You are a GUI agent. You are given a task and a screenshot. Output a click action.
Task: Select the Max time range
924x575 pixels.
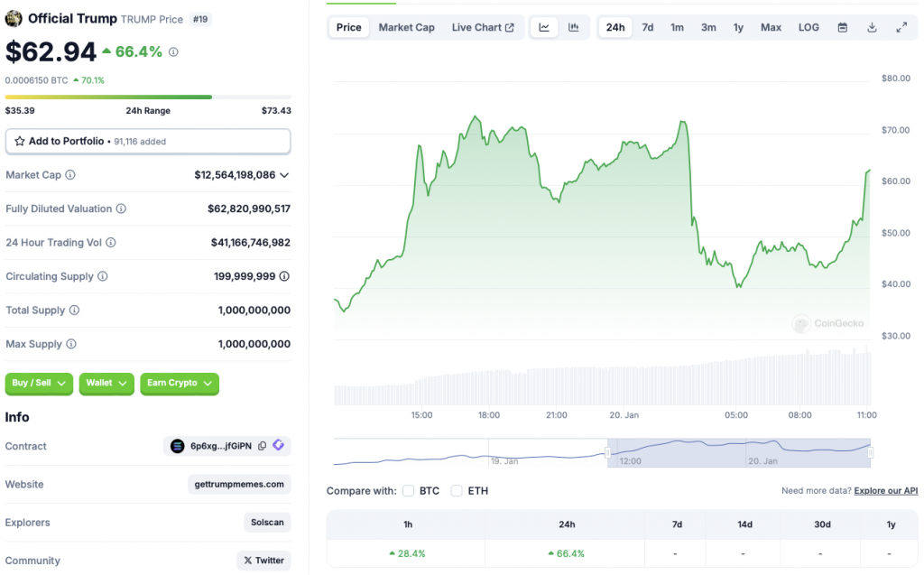tap(771, 27)
